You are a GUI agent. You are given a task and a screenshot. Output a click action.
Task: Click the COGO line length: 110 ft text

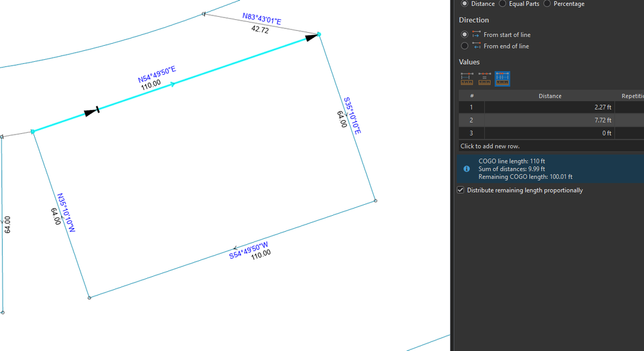pos(511,161)
